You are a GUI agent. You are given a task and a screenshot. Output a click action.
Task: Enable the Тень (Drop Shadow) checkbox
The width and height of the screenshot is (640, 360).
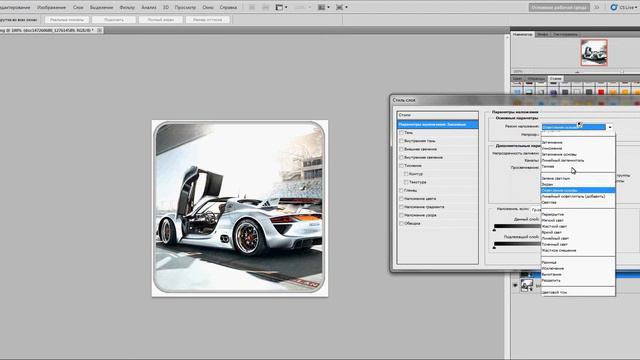click(x=401, y=133)
